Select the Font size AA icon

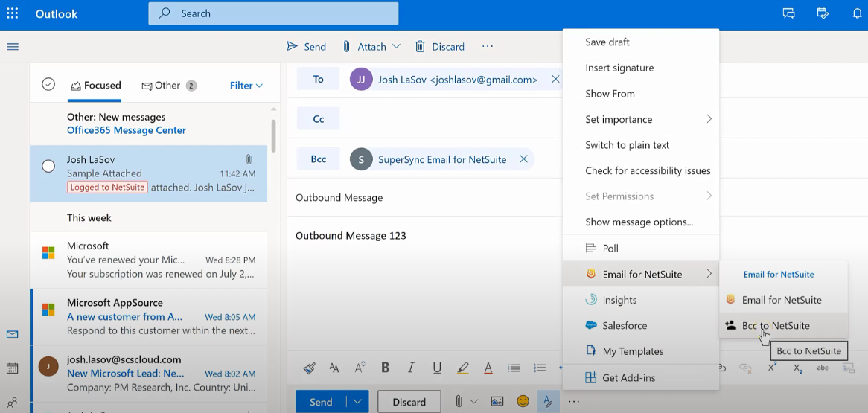334,368
